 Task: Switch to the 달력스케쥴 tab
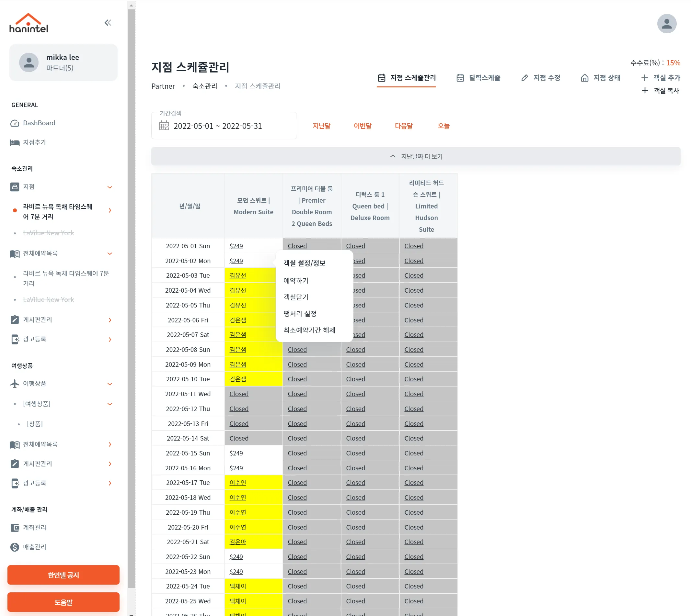pos(478,78)
